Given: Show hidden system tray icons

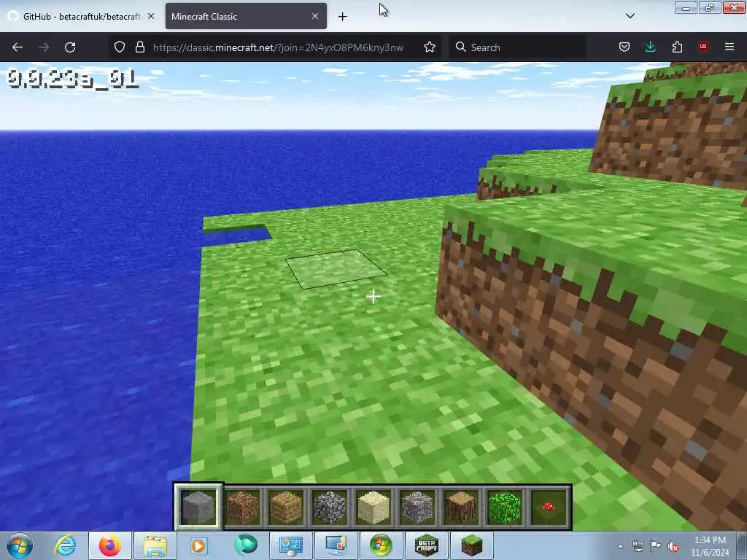Looking at the screenshot, I should pos(620,547).
